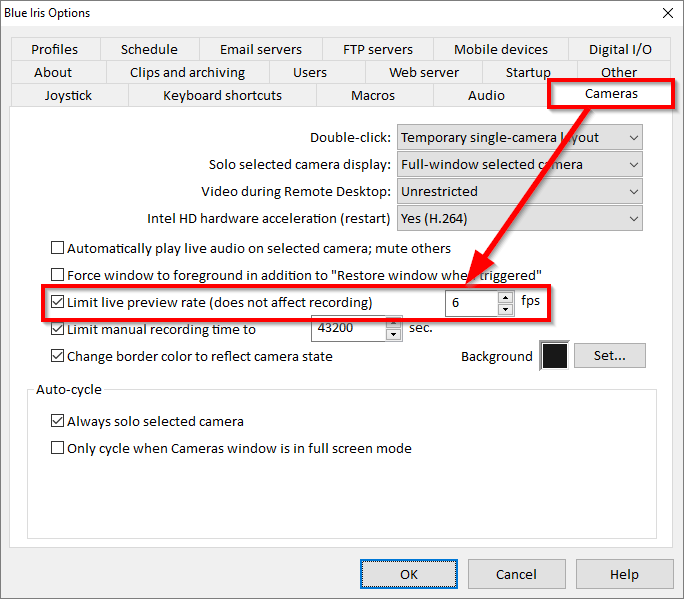Screen dimensions: 684x599
Task: Open Intel HD hardware acceleration dropdown
Action: [x=520, y=219]
